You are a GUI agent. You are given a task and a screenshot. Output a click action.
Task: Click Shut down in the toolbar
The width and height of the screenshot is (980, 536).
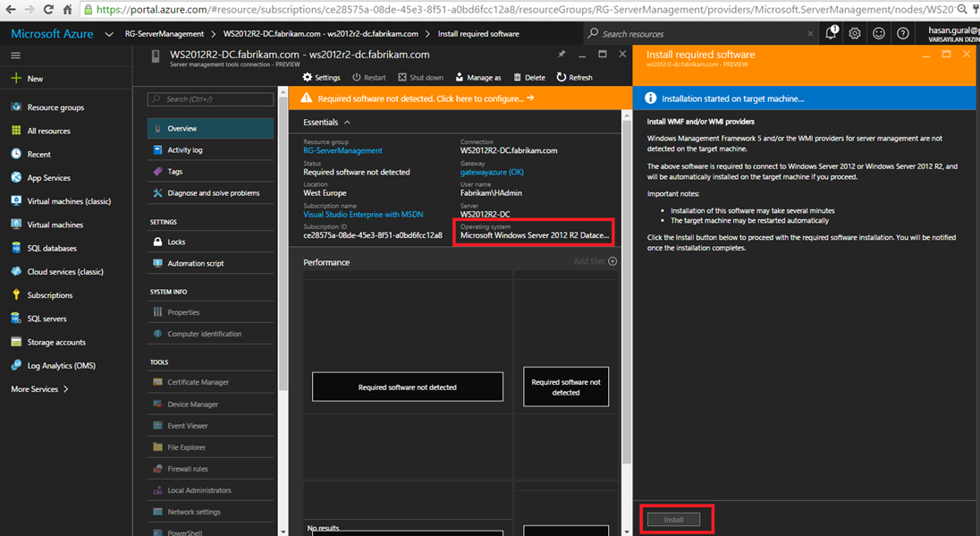[420, 78]
